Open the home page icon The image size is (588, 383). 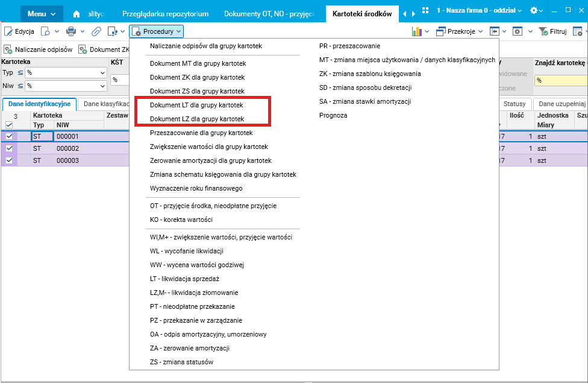pyautogui.click(x=77, y=14)
